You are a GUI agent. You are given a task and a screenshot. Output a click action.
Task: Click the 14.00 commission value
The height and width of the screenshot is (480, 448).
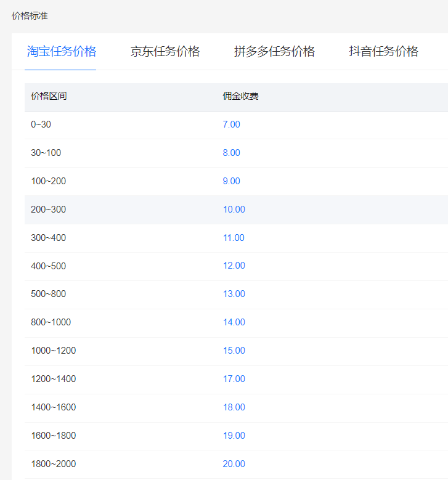pyautogui.click(x=234, y=322)
